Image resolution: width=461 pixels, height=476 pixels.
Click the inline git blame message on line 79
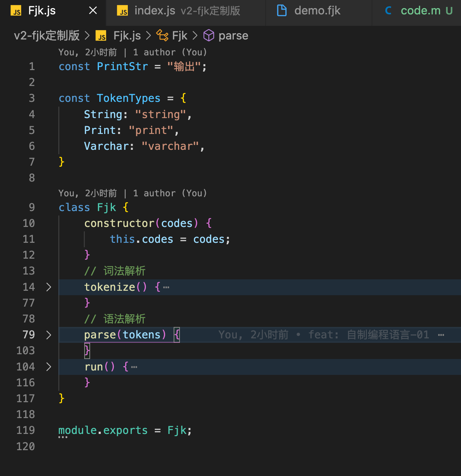pyautogui.click(x=323, y=335)
